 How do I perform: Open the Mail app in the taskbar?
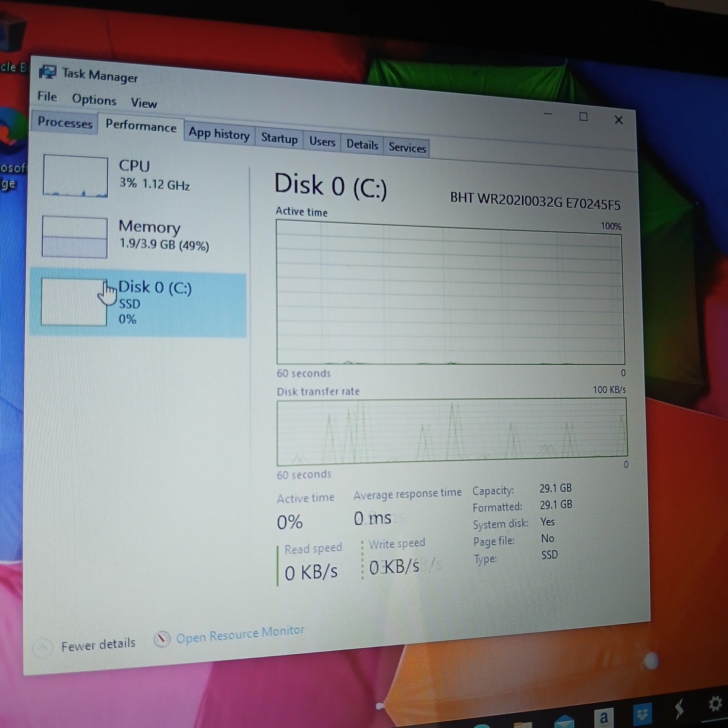[x=563, y=721]
